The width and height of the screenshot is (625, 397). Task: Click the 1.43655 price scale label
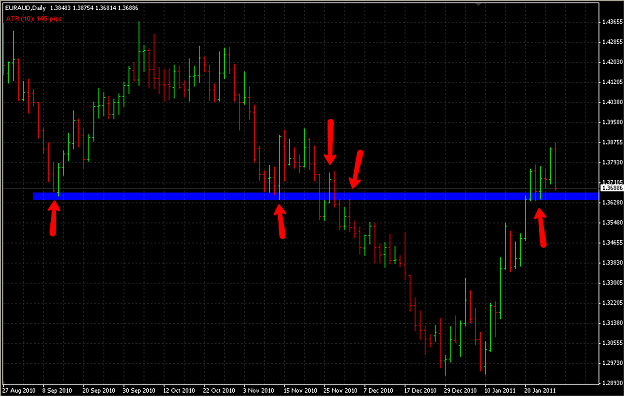point(612,22)
